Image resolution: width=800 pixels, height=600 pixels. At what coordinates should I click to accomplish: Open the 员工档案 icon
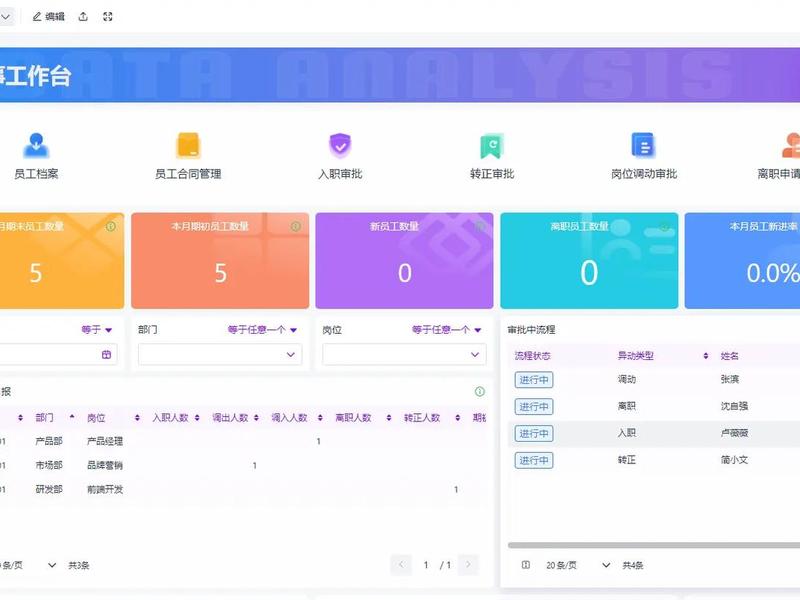click(36, 145)
